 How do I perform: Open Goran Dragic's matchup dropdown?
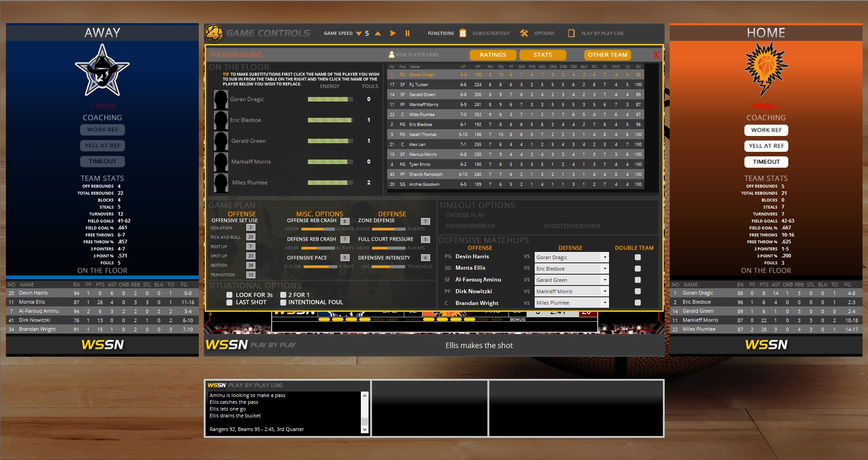tap(571, 257)
